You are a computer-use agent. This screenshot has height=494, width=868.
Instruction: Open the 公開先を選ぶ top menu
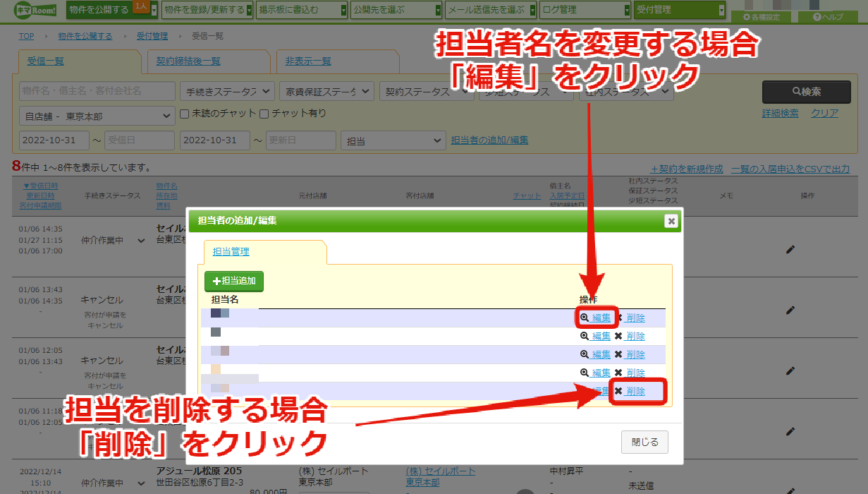click(396, 10)
